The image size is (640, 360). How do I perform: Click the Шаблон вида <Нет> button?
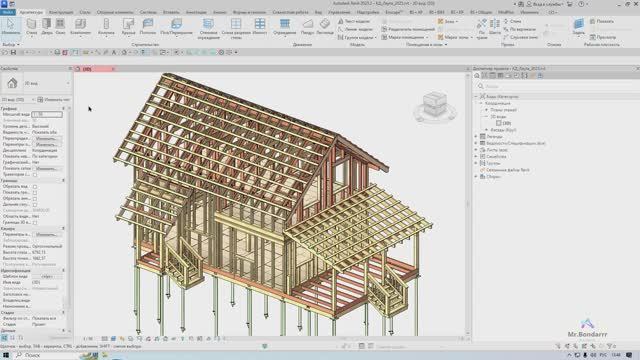[x=47, y=276]
